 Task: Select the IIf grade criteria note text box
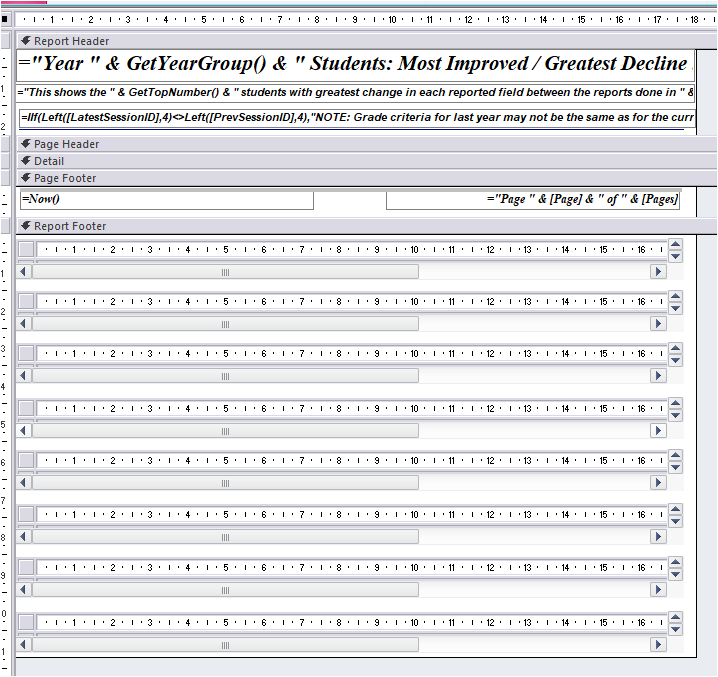pos(355,118)
